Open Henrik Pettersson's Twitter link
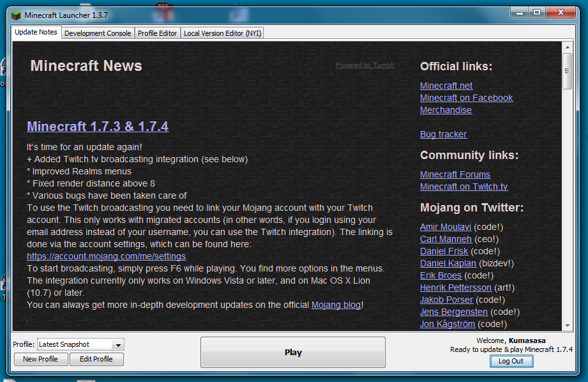Viewport: 588px width, 382px height. (456, 287)
